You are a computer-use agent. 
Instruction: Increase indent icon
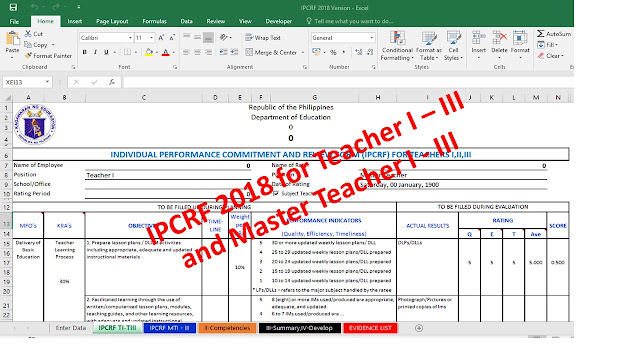point(234,52)
